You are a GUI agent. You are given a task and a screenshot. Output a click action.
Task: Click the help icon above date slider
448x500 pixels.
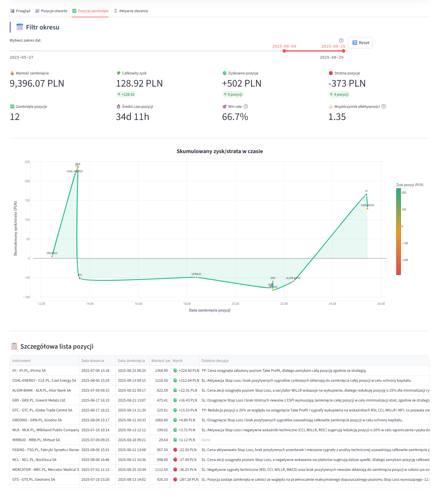(x=341, y=40)
